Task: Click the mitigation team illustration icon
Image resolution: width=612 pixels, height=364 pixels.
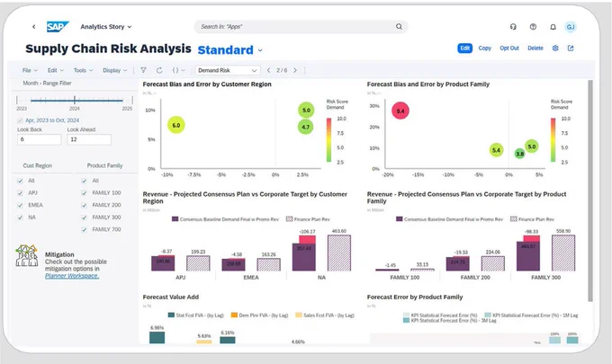Action: coord(26,255)
